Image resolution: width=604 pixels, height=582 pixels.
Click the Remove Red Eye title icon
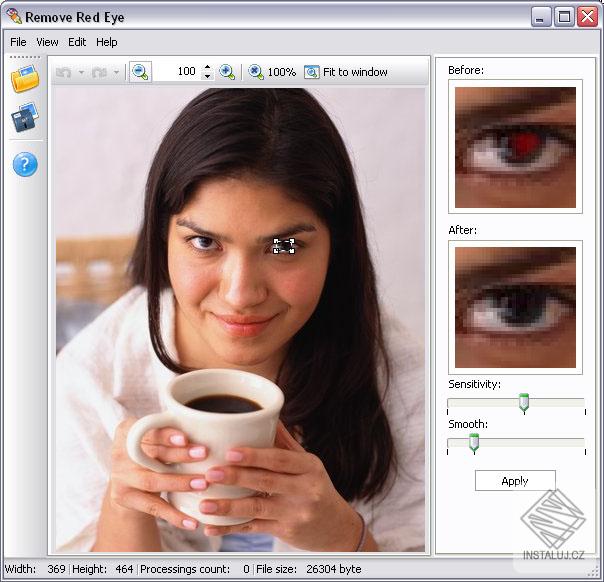click(x=13, y=17)
